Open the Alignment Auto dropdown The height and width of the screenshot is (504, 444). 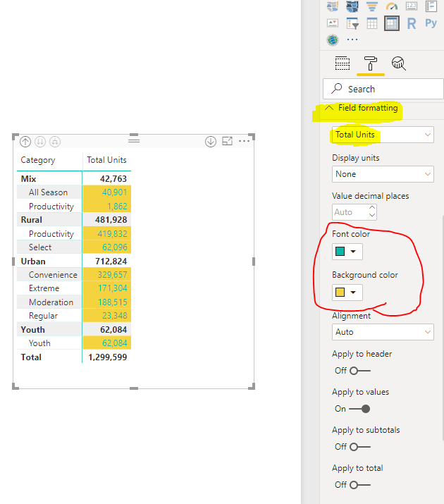[x=383, y=332]
